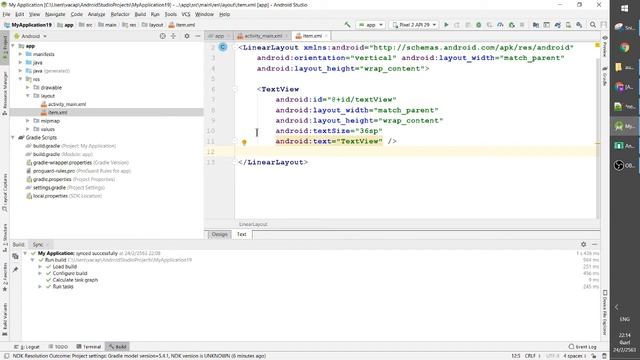Click the Windows Start button
640x360 pixels.
coord(624,9)
